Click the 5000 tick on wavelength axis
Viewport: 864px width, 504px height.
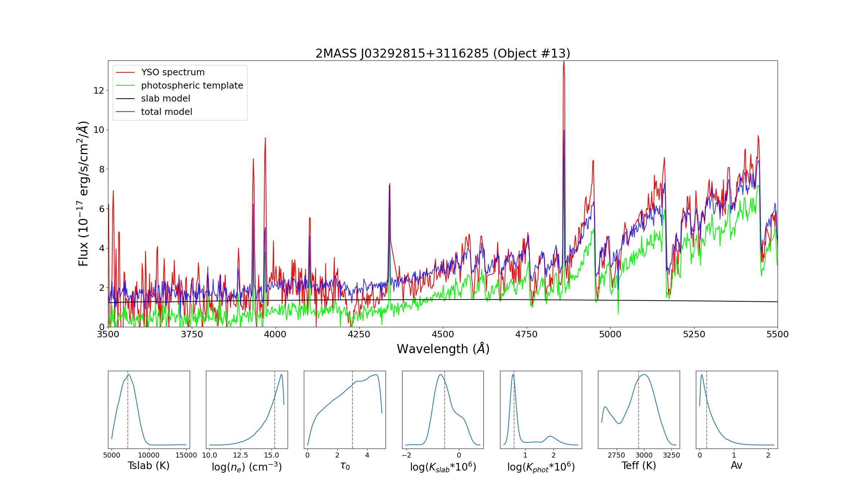pyautogui.click(x=610, y=334)
